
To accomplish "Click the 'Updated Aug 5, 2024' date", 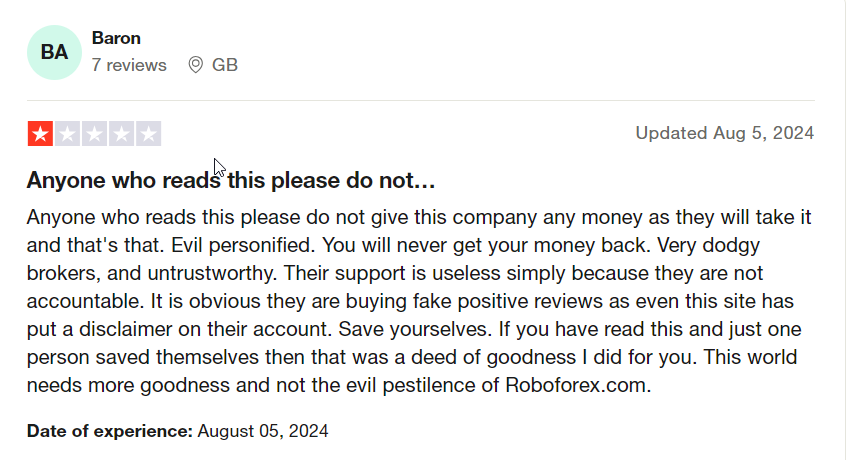I will [x=725, y=133].
